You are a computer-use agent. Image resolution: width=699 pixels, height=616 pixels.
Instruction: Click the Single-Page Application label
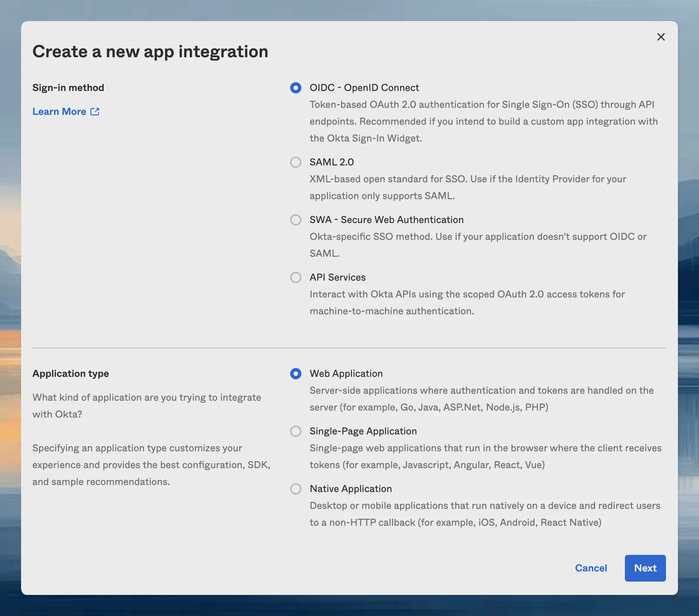(x=363, y=431)
